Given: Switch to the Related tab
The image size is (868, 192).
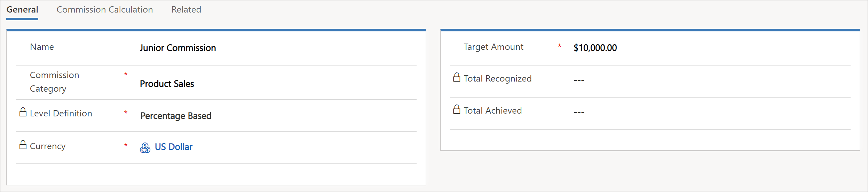Looking at the screenshot, I should [186, 9].
